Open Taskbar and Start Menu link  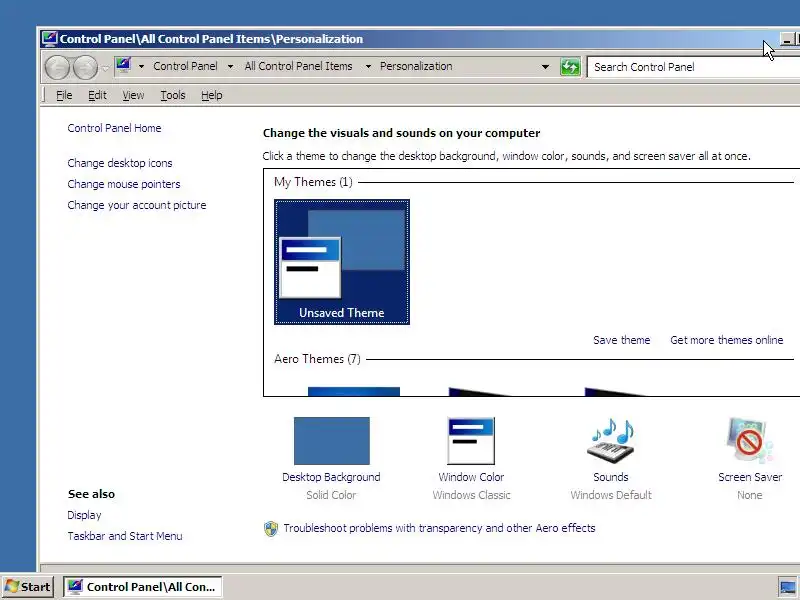(x=125, y=536)
